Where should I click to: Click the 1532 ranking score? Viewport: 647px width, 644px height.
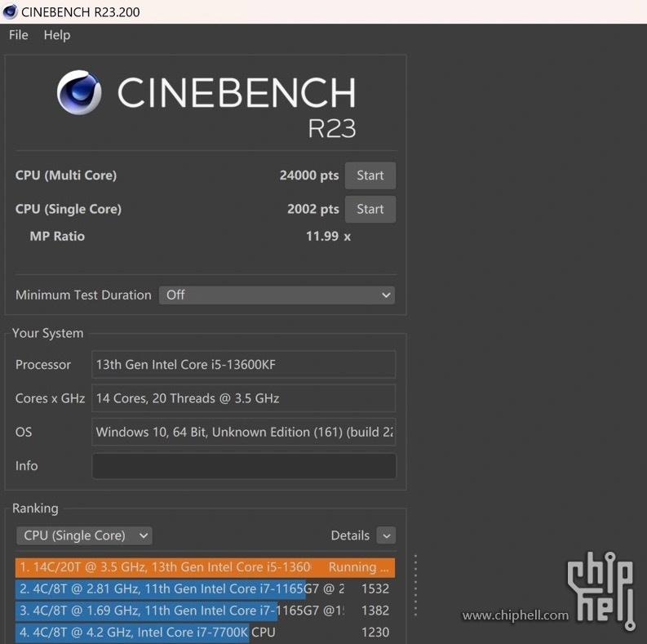tap(375, 588)
